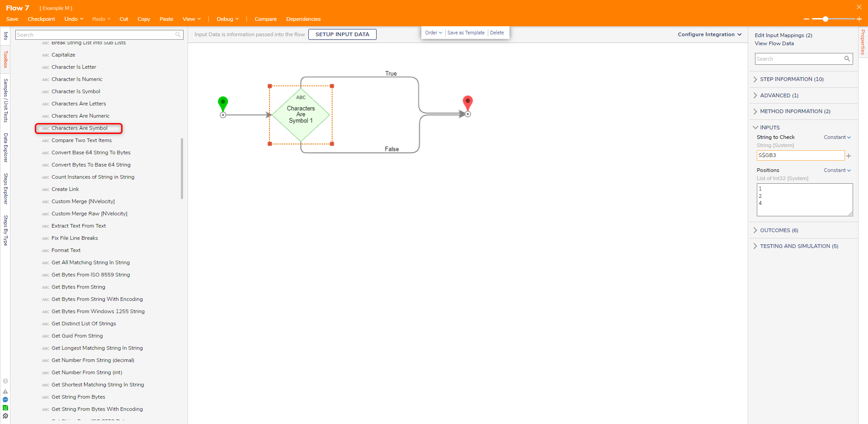The image size is (868, 424).
Task: Click the String to Check value field
Action: click(x=801, y=155)
